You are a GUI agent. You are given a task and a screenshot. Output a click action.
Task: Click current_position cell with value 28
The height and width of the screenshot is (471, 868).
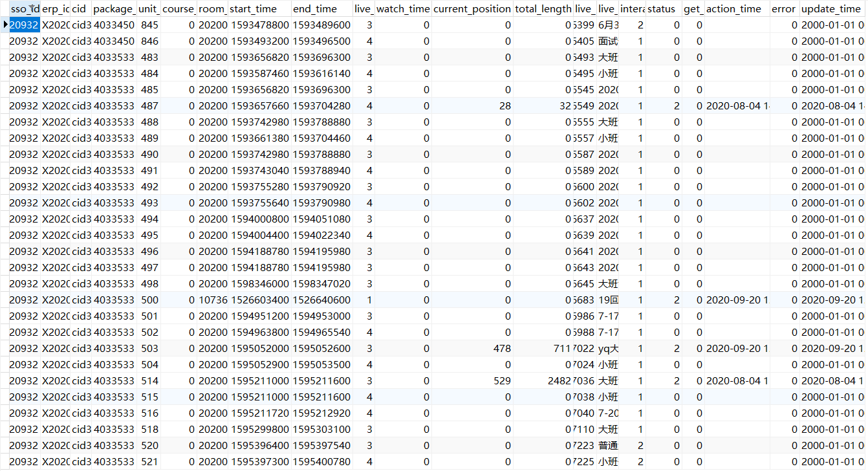click(472, 105)
